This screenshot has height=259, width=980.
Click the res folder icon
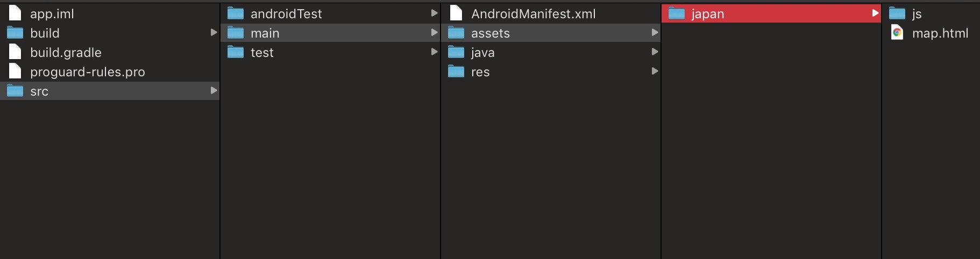tap(456, 71)
